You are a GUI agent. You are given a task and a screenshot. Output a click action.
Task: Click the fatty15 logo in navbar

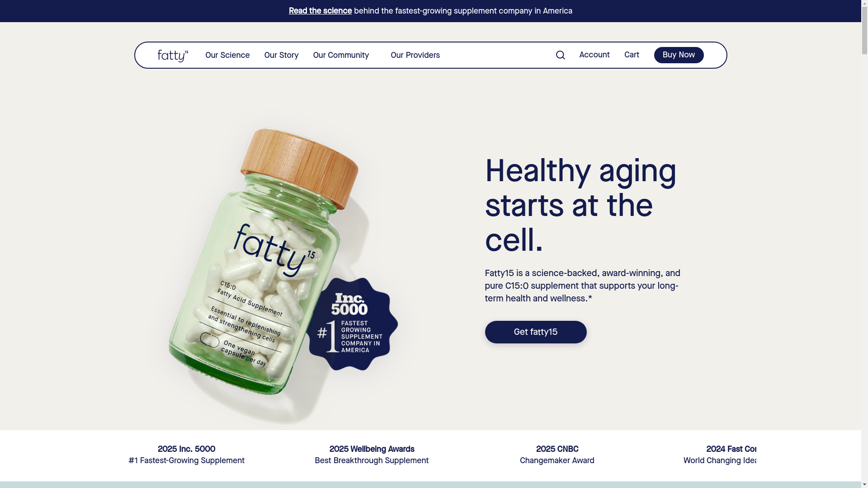click(x=173, y=56)
